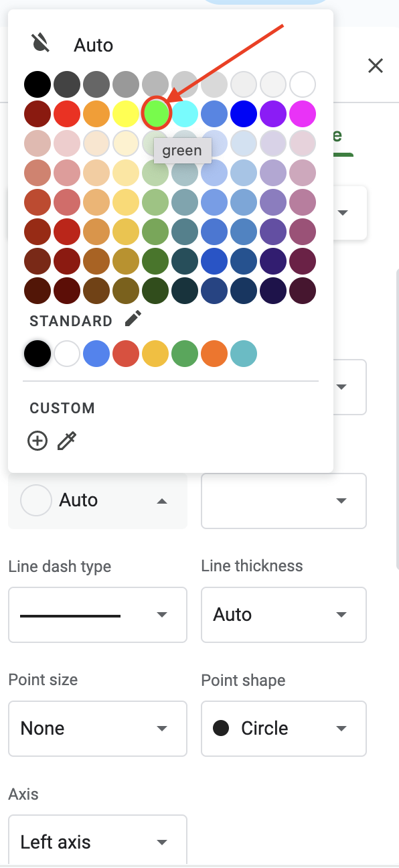The height and width of the screenshot is (868, 399).
Task: Open the Point shape Circle dropdown
Action: (x=284, y=729)
